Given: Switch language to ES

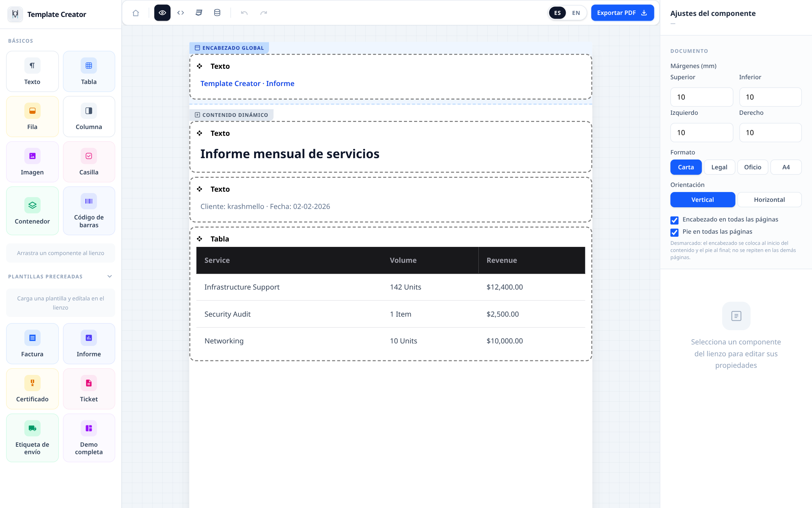Looking at the screenshot, I should 558,13.
